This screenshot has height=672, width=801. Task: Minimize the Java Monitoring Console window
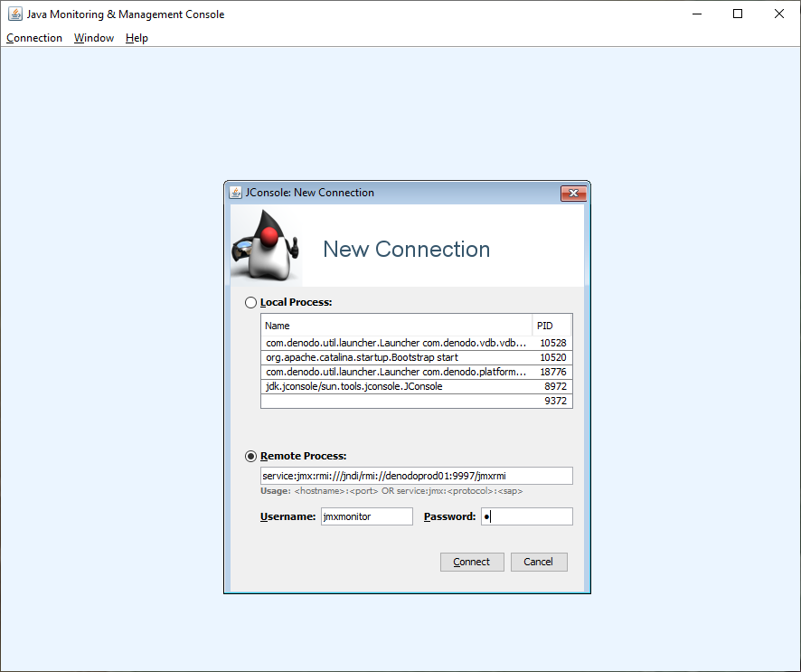(x=697, y=14)
